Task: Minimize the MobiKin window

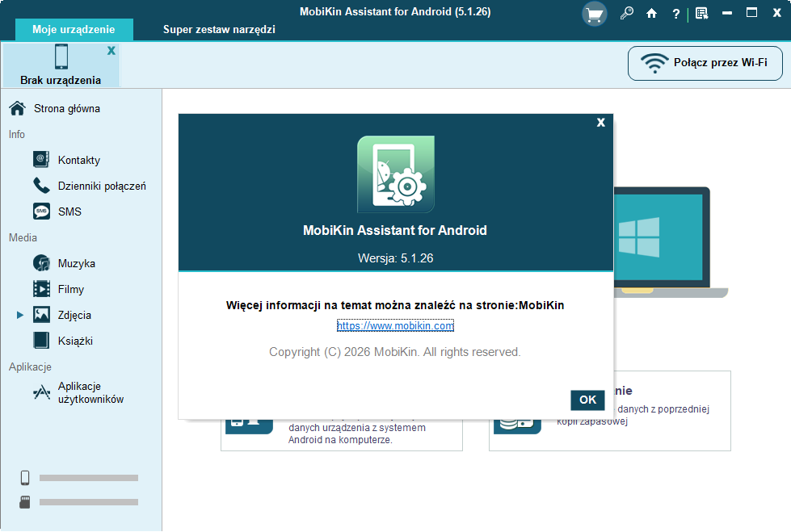Action: click(727, 13)
